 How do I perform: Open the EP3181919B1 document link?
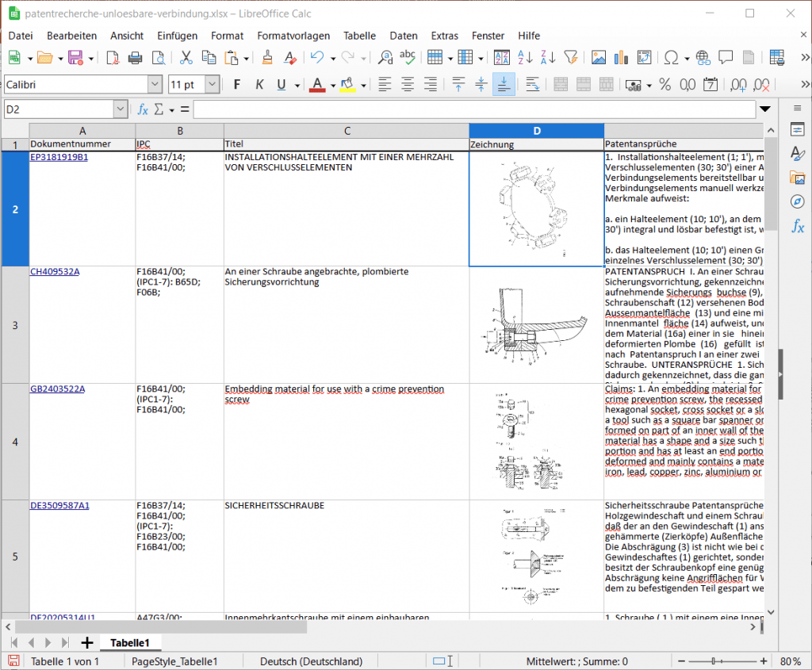pyautogui.click(x=59, y=157)
